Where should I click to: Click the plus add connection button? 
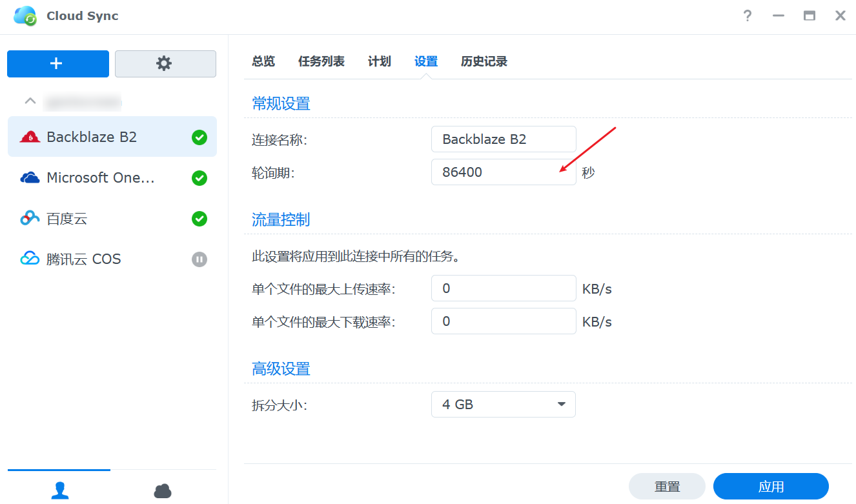(57, 64)
